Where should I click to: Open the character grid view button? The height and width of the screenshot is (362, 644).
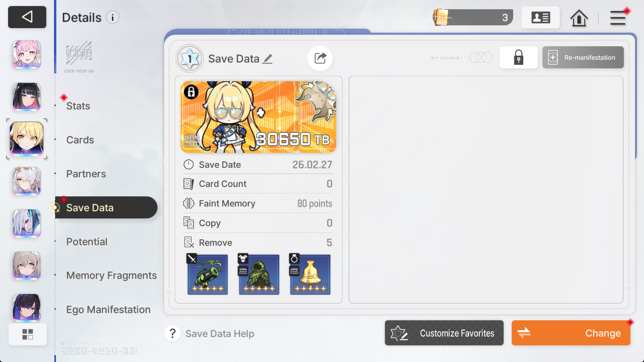coord(28,334)
